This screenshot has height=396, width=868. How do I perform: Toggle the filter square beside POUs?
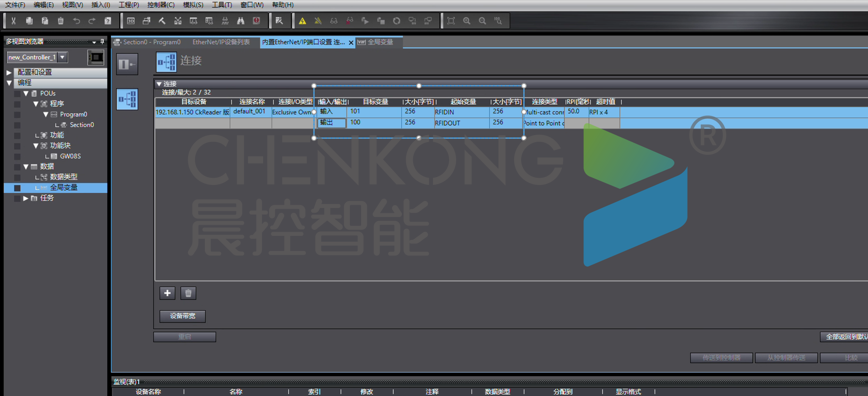(17, 94)
